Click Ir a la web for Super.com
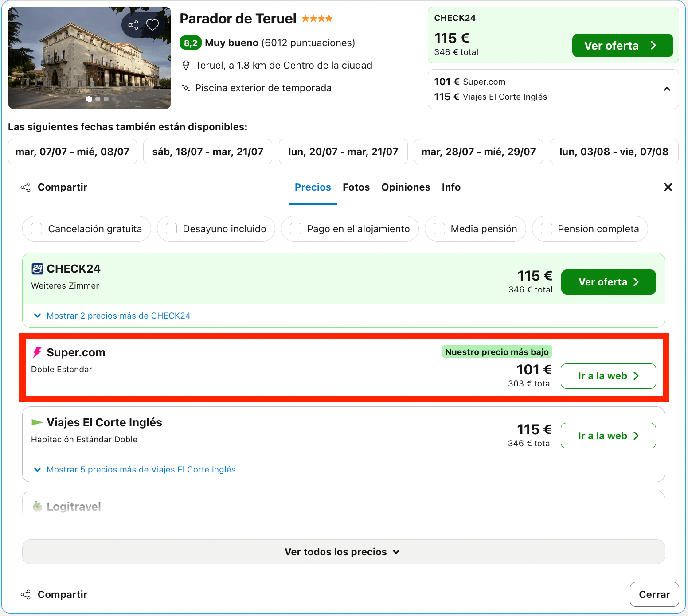Screen dimensions: 688x616 [608, 376]
